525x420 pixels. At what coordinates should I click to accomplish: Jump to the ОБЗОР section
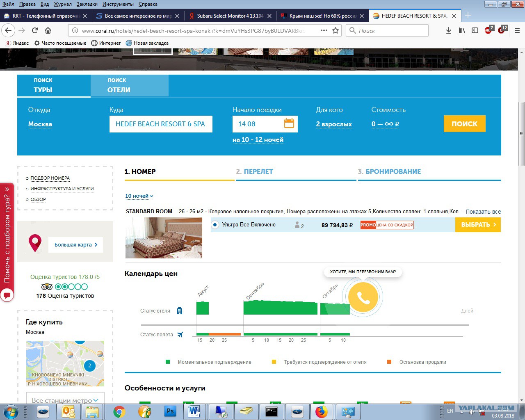[38, 199]
